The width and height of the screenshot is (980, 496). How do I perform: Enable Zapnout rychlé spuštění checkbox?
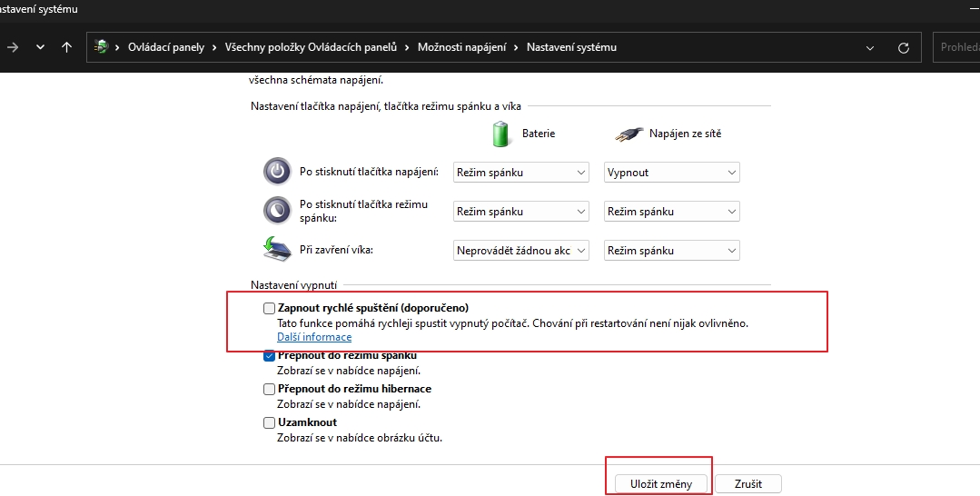(x=269, y=309)
